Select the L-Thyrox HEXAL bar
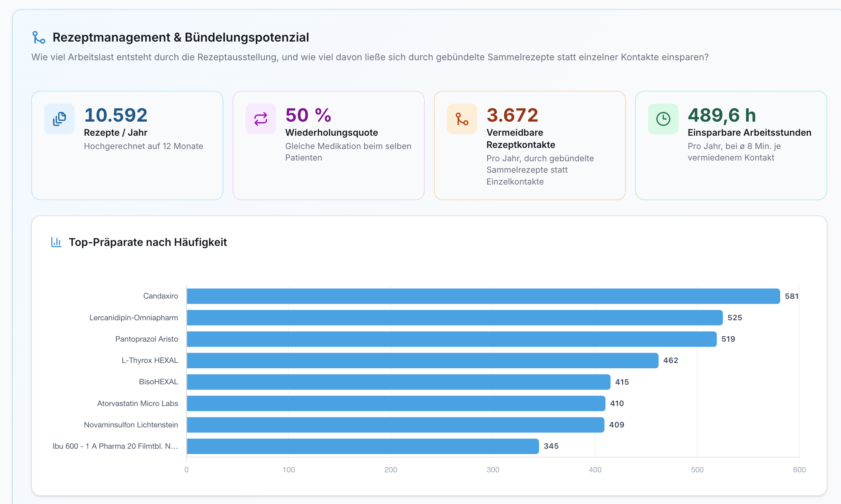The width and height of the screenshot is (841, 504). (x=423, y=360)
